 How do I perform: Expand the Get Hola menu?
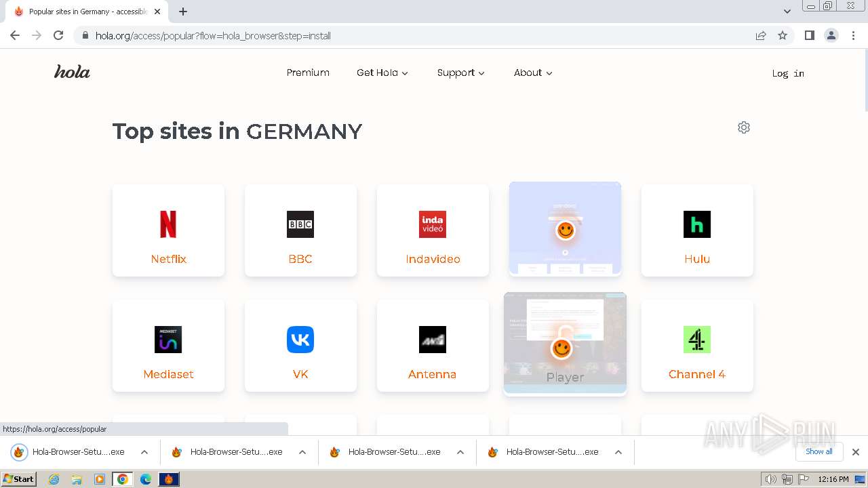click(x=382, y=73)
